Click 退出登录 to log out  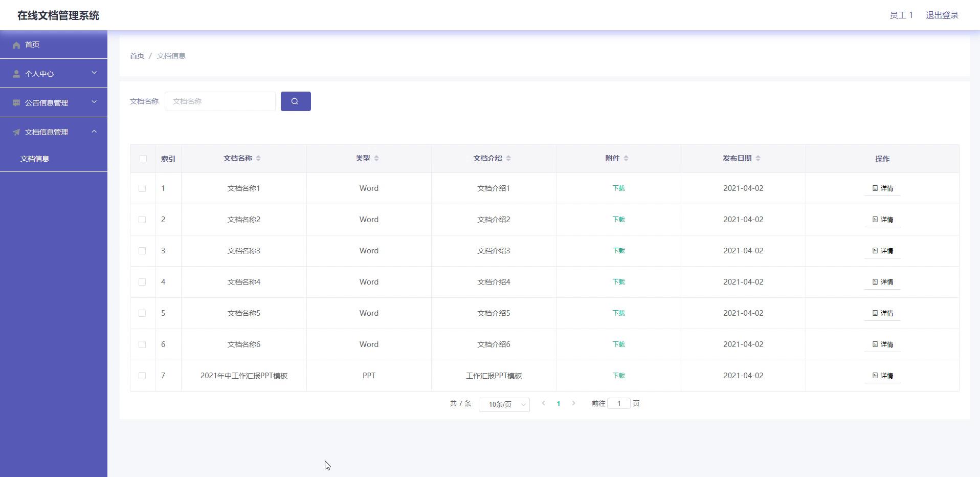942,15
